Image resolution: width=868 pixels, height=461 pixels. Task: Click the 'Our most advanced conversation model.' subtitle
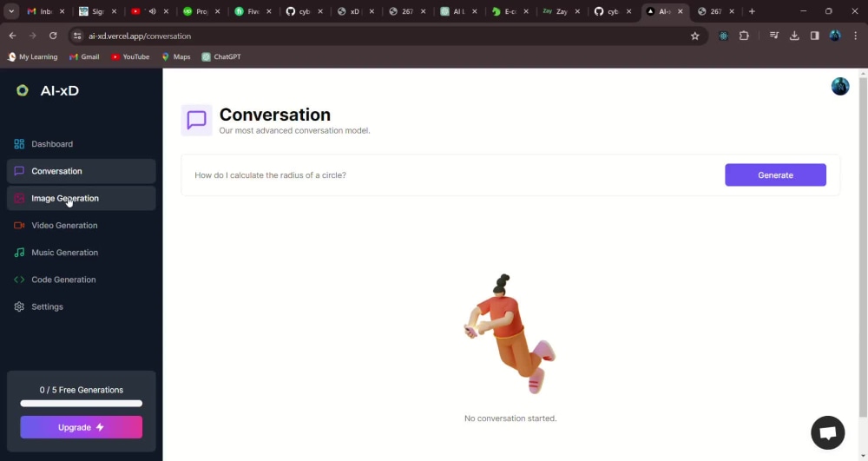(x=294, y=130)
